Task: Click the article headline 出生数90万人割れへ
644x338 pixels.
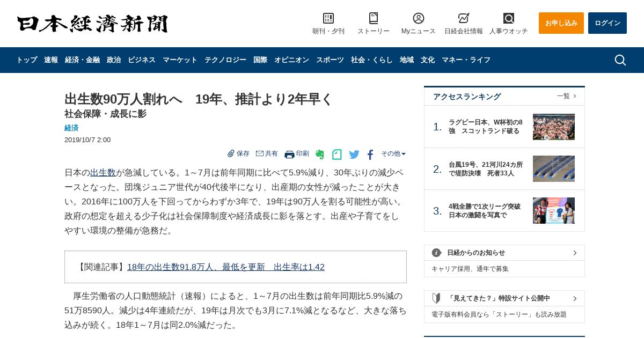Action: [199, 99]
